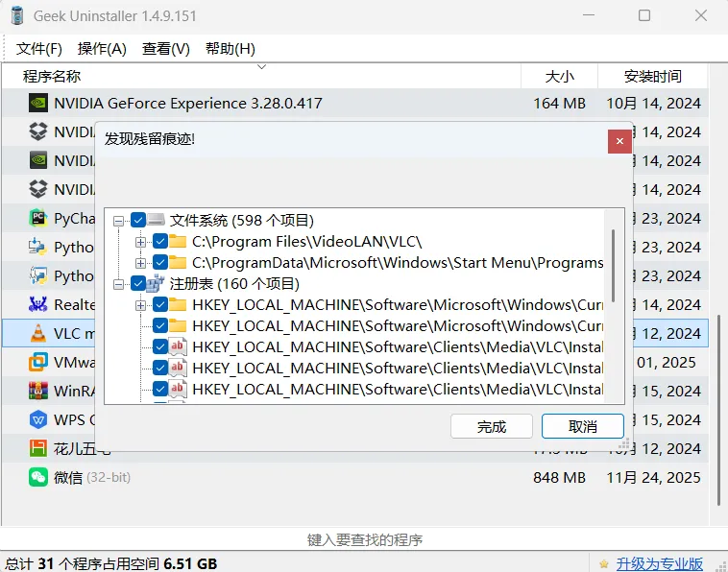Click the 取消 button
The image size is (728, 572).
point(583,426)
